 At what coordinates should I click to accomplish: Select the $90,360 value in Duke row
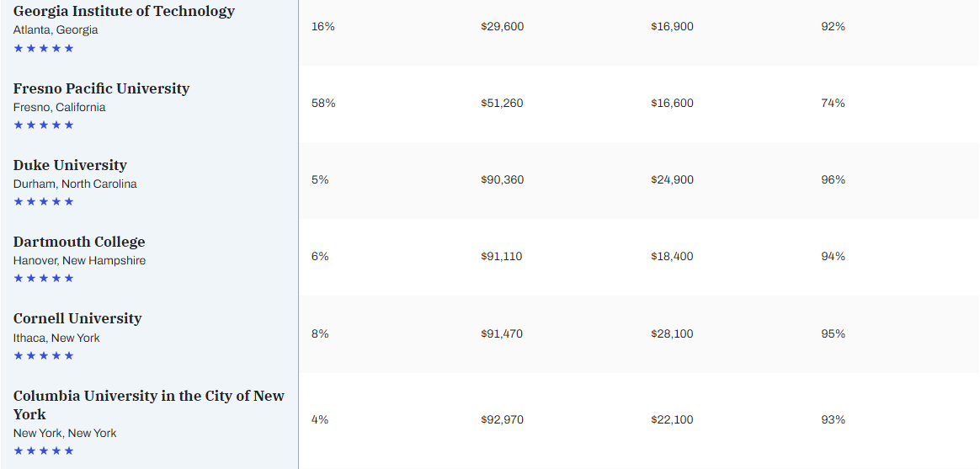(503, 179)
